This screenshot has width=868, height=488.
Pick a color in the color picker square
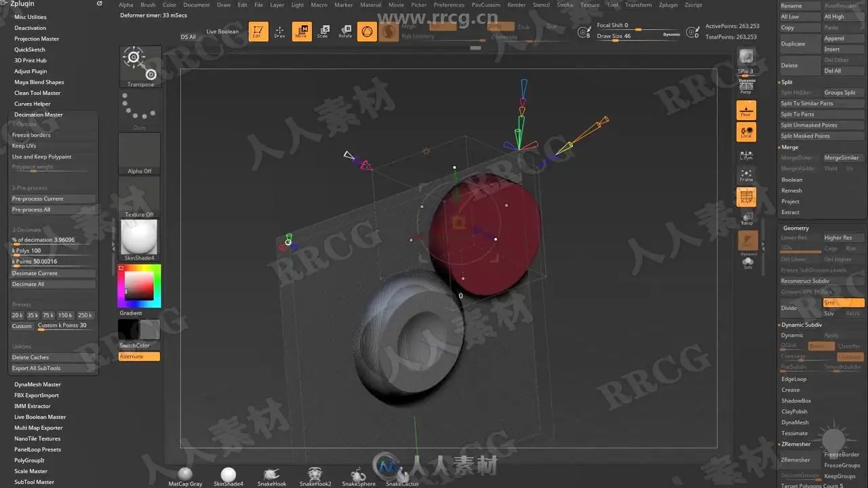tap(140, 286)
